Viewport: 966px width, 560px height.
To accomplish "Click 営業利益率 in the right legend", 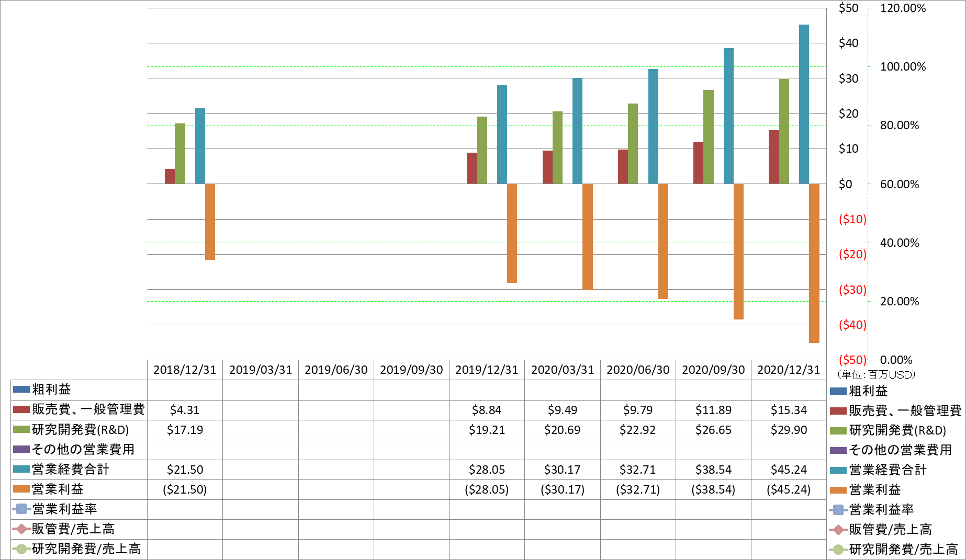I will (881, 510).
